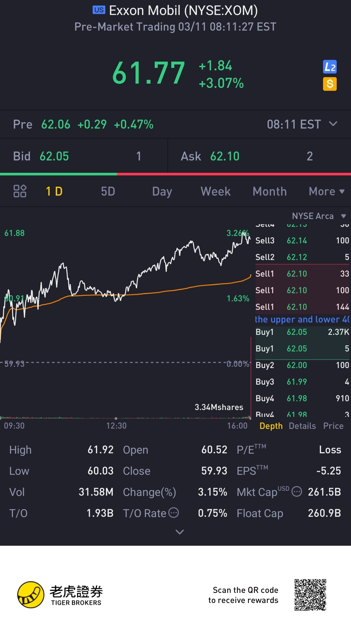Tap the EPS -5.25 value
The width and height of the screenshot is (351, 644).
[329, 471]
